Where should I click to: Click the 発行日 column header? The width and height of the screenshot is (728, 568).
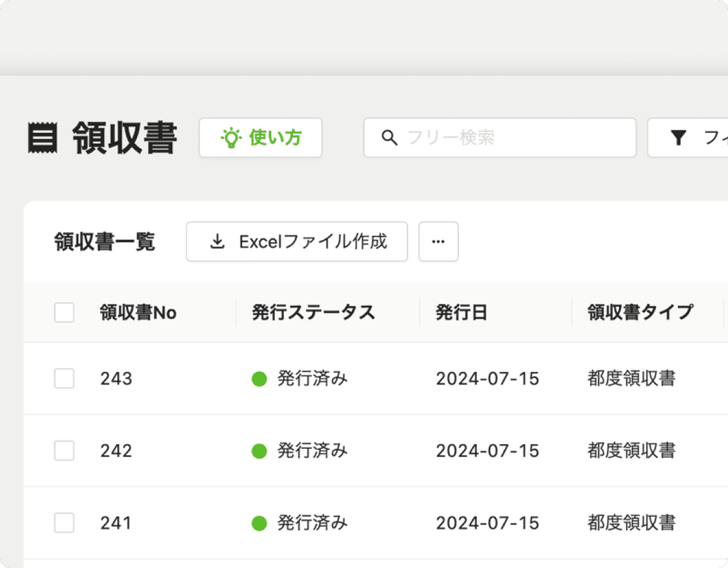click(x=461, y=313)
